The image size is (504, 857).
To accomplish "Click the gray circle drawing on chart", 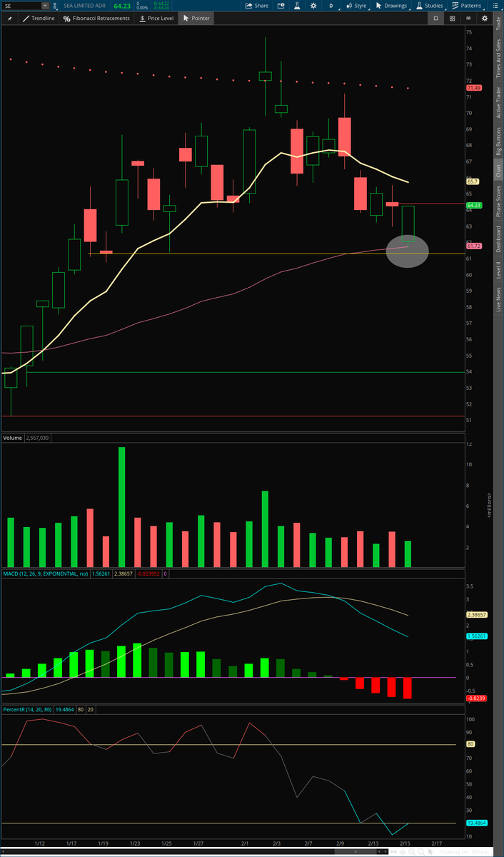I will (x=408, y=251).
